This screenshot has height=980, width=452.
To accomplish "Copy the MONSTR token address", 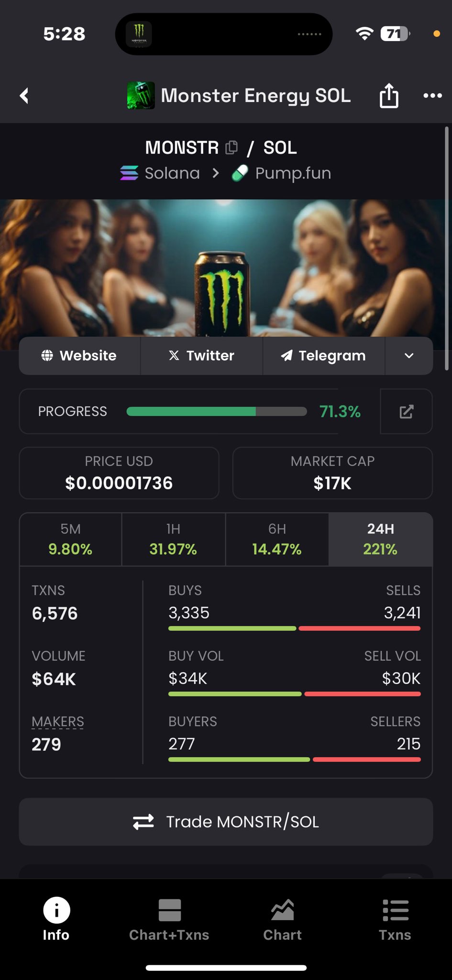I will click(232, 147).
